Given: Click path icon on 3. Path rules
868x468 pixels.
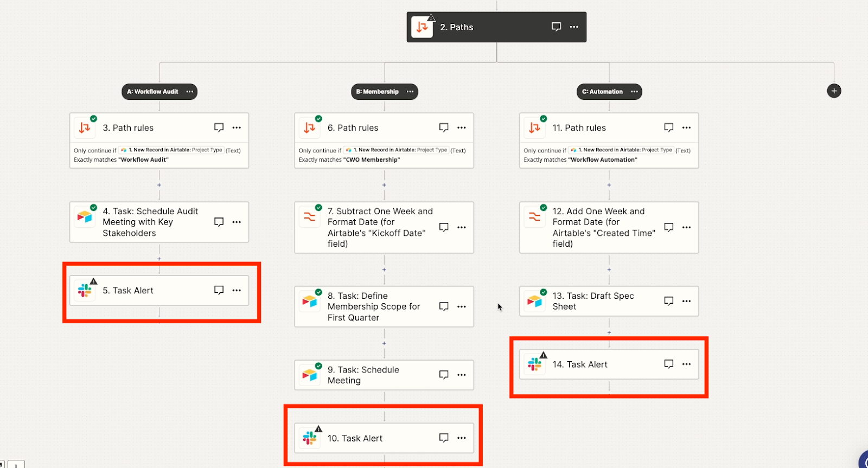Looking at the screenshot, I should (85, 128).
